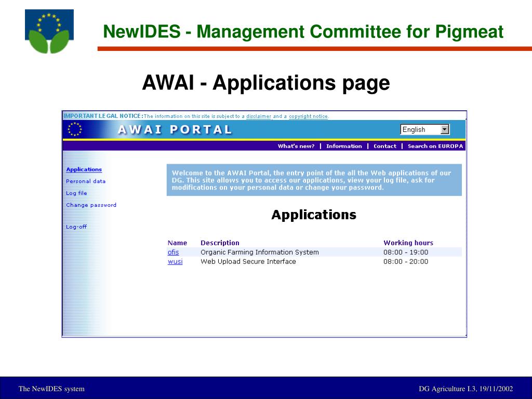Click the Applications page heading
This screenshot has width=532, height=399.
click(x=314, y=215)
